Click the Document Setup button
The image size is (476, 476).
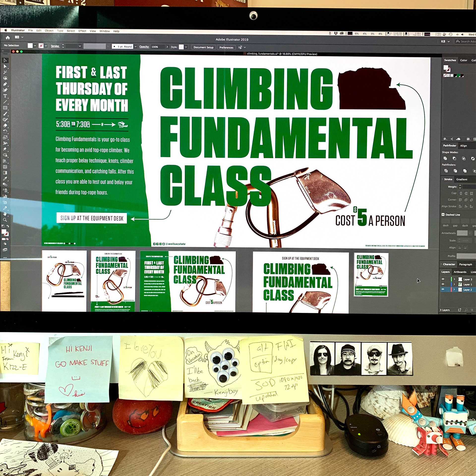click(x=203, y=47)
